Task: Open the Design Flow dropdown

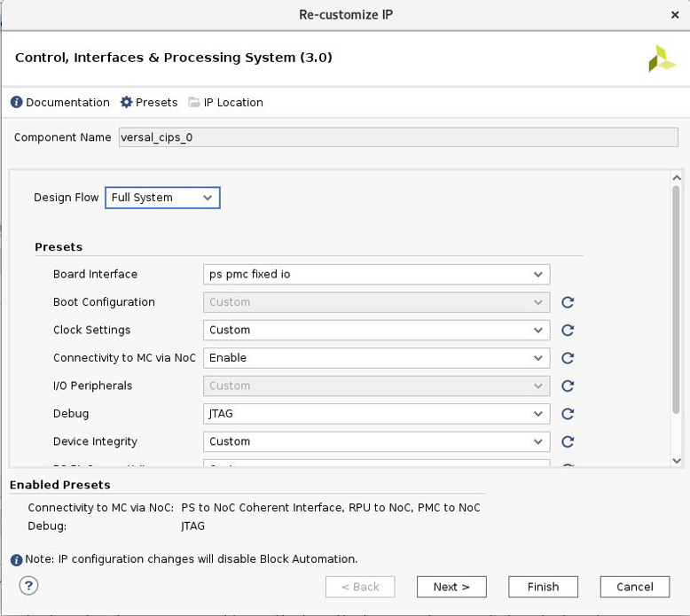Action: (162, 198)
